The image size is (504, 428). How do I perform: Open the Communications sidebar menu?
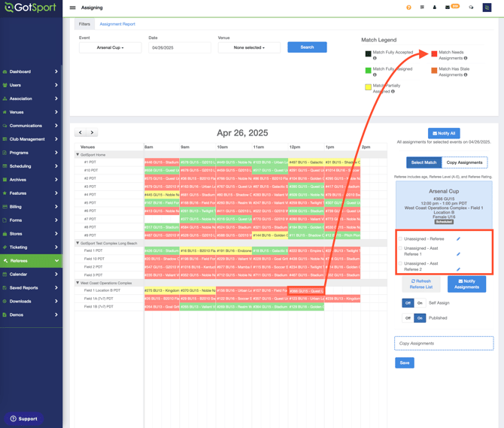pyautogui.click(x=31, y=126)
